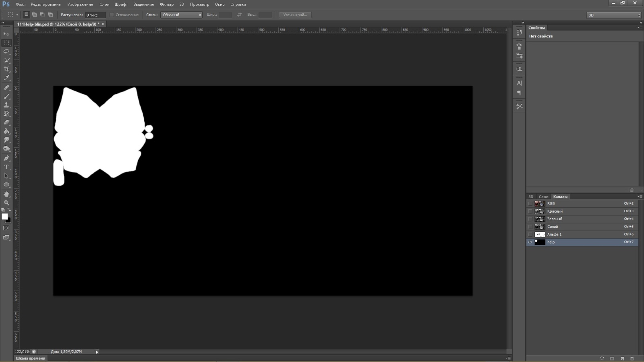This screenshot has height=362, width=644.
Task: Save selection as channel icon
Action: [x=612, y=358]
